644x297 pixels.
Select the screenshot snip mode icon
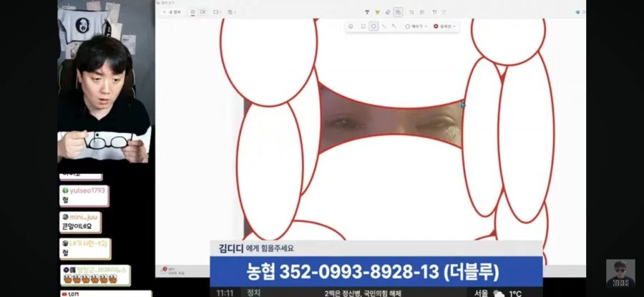pos(192,12)
